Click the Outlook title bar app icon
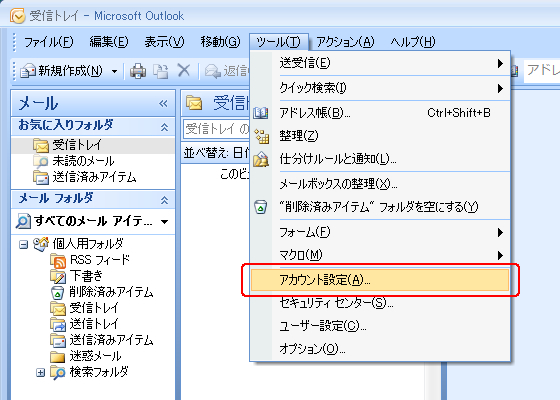 pos(17,16)
